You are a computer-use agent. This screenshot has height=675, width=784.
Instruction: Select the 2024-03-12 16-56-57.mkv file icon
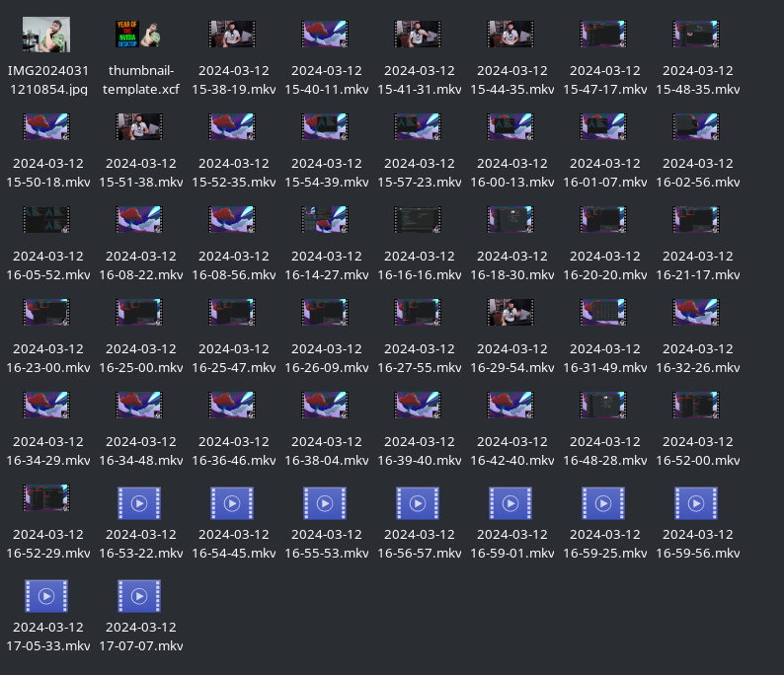[418, 503]
